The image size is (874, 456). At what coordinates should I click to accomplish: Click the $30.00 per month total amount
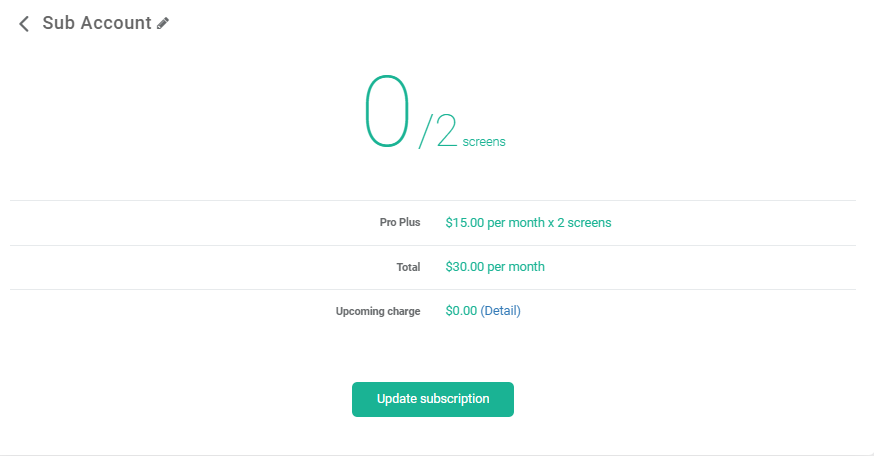[495, 267]
